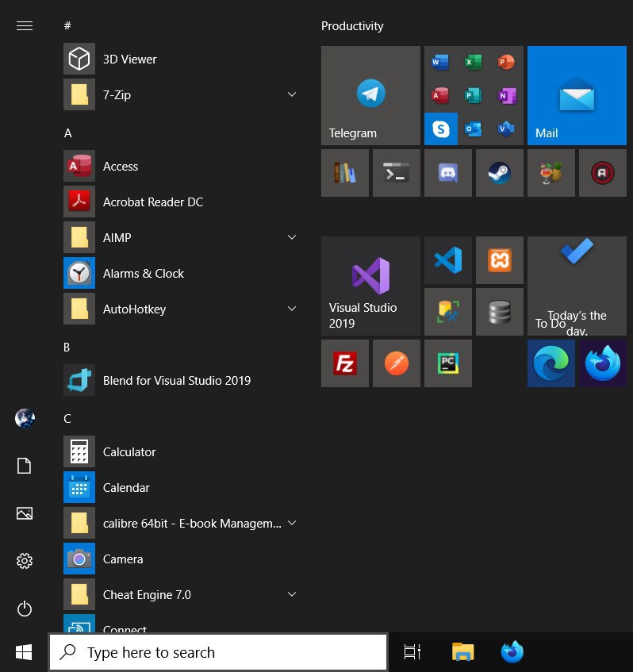Open the Visual Studio 2019 tile
The height and width of the screenshot is (672, 633).
(370, 286)
